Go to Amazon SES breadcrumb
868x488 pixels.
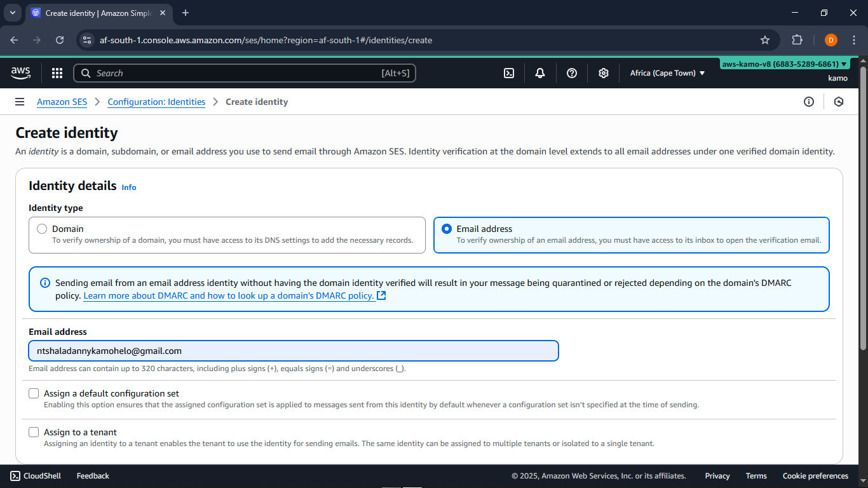(x=62, y=102)
